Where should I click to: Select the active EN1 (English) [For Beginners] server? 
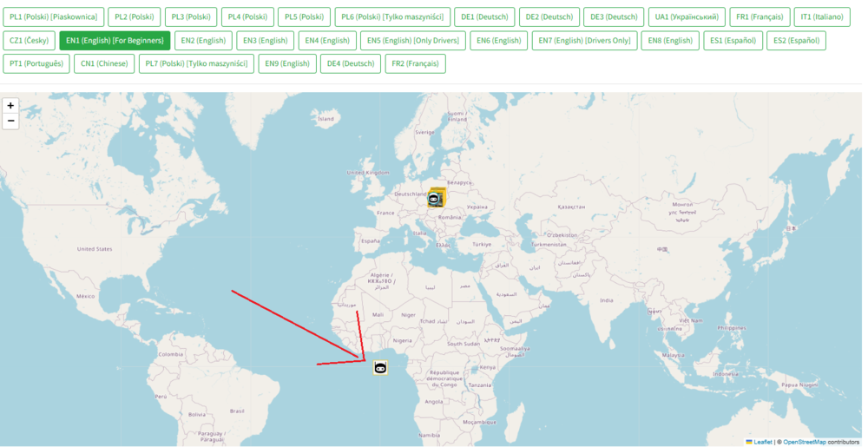pos(115,40)
